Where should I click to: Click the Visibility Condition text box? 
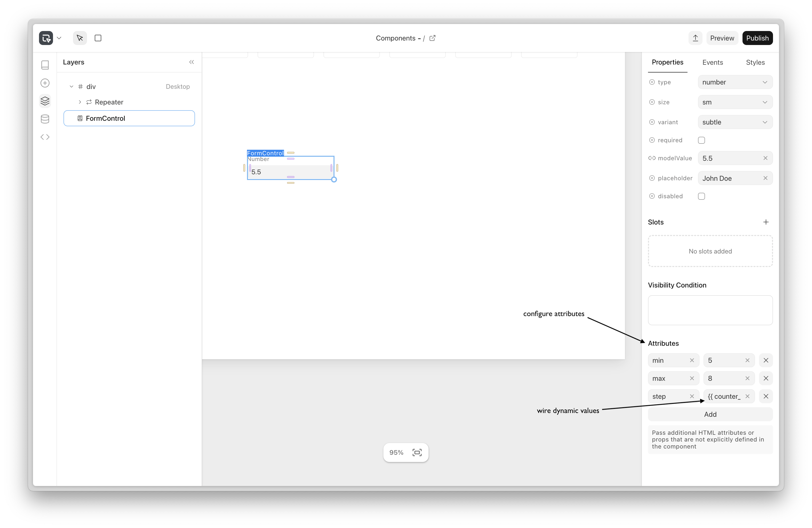(710, 310)
